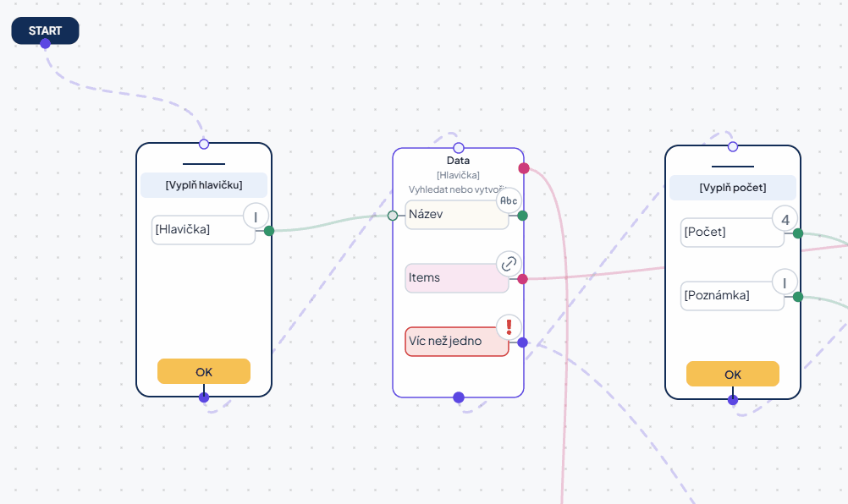Click the [Vyplň počet] screen title
848x504 pixels.
click(733, 188)
